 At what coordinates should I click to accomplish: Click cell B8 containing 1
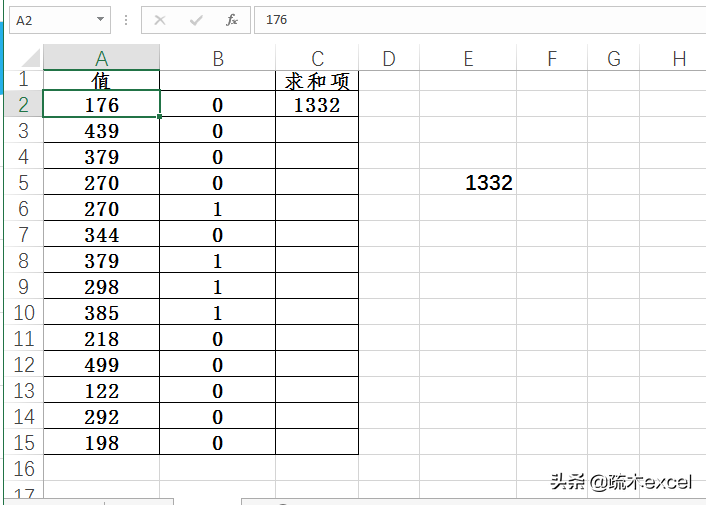[217, 260]
